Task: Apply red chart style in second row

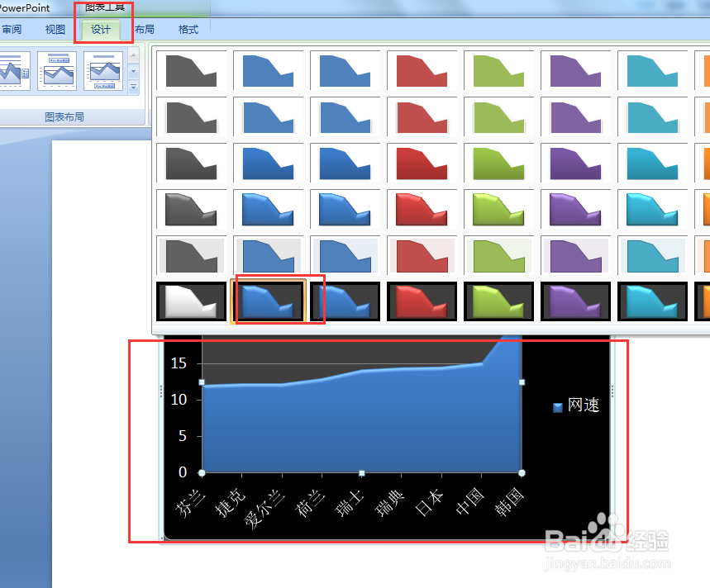Action: coord(422,116)
